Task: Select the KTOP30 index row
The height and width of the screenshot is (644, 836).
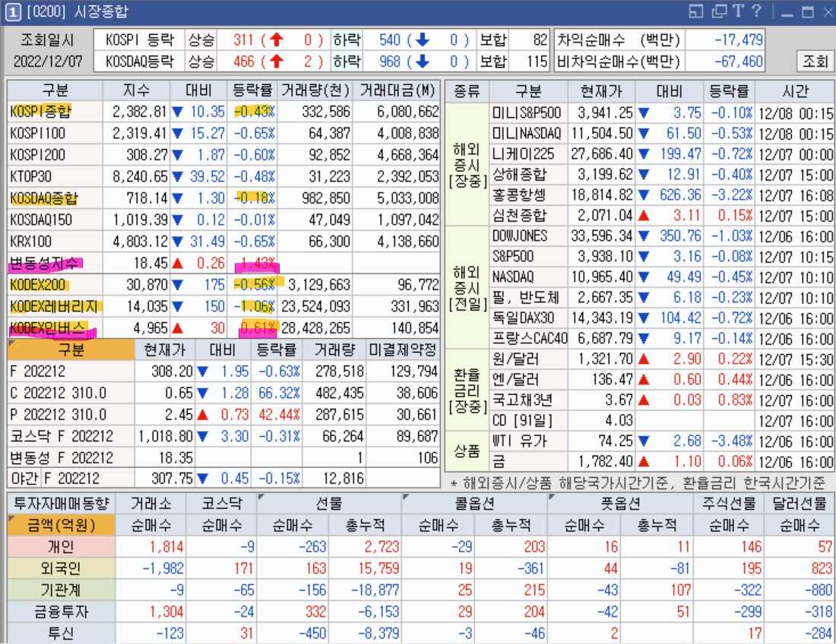Action: coord(224,177)
